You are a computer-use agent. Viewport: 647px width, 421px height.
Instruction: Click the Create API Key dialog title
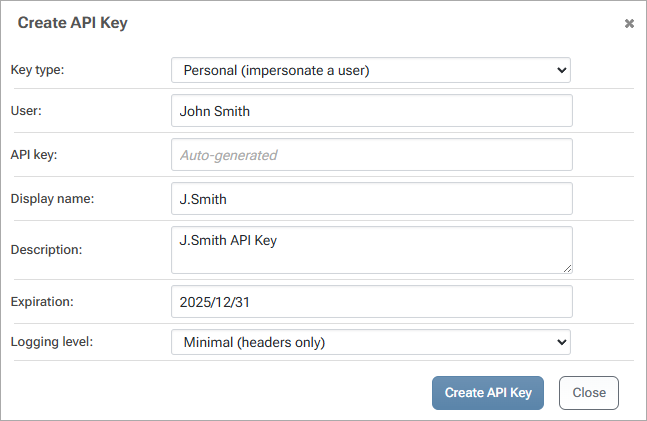[73, 22]
